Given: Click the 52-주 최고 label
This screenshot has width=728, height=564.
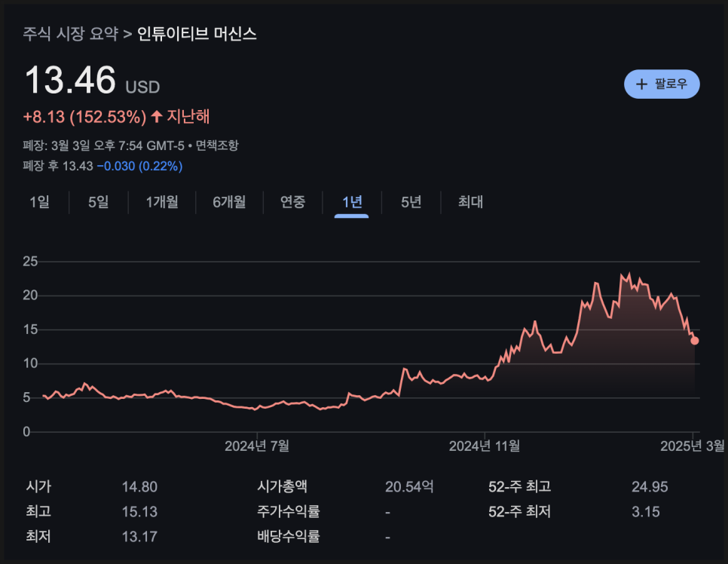Looking at the screenshot, I should tap(519, 486).
